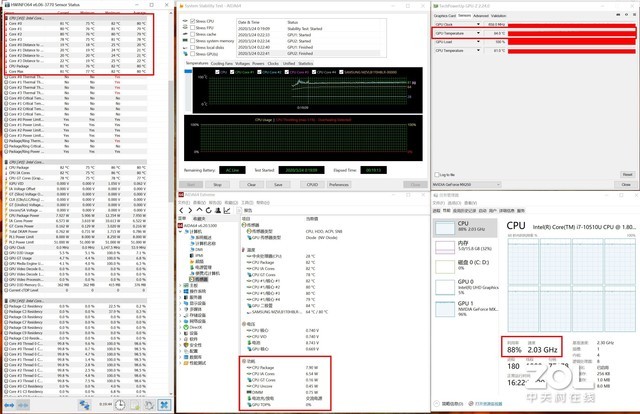Click GPU-Z Reset button
Viewport: 640px width, 414px height.
(x=627, y=175)
